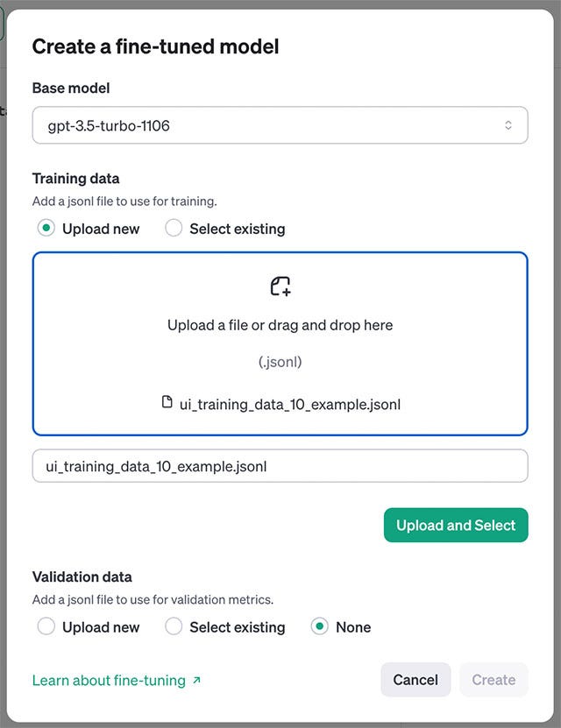Select the gpt-3.5-turbo-1106 model entry
Screen dimensions: 561x728
105,124
